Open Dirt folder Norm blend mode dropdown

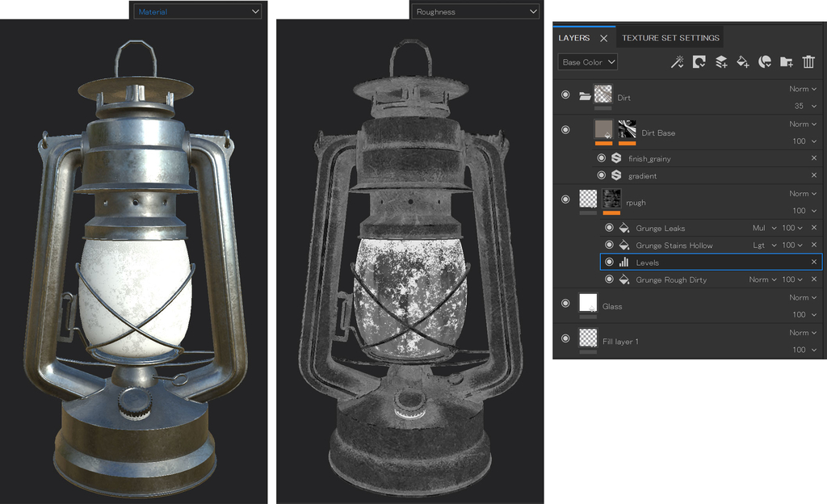click(803, 89)
